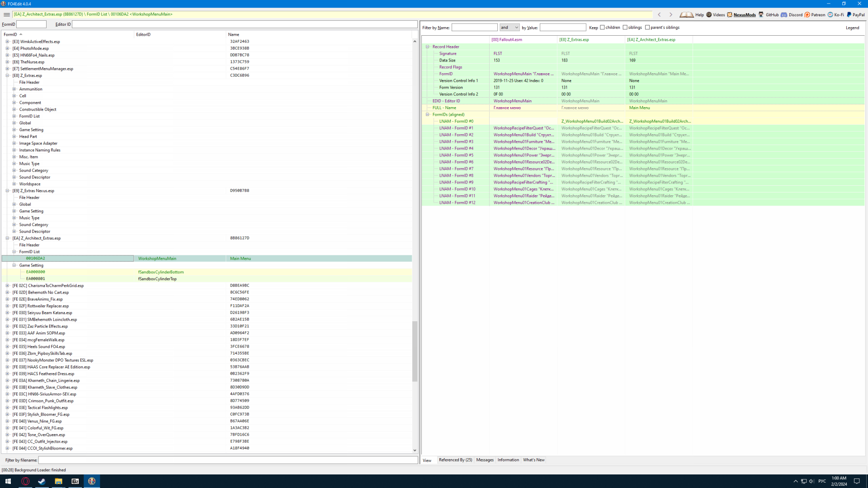Switch to Referenced By (25) tab
Viewport: 868px width, 488px height.
(455, 460)
